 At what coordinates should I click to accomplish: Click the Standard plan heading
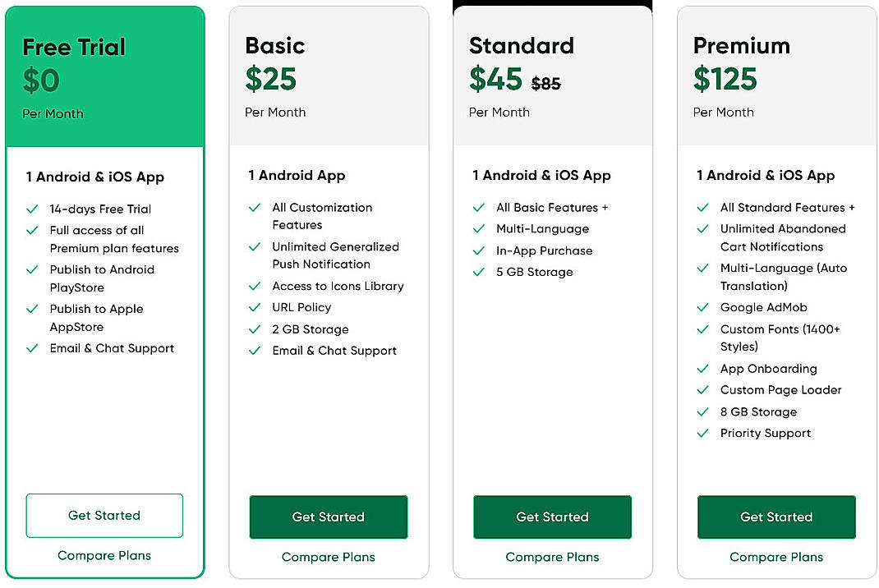click(522, 47)
